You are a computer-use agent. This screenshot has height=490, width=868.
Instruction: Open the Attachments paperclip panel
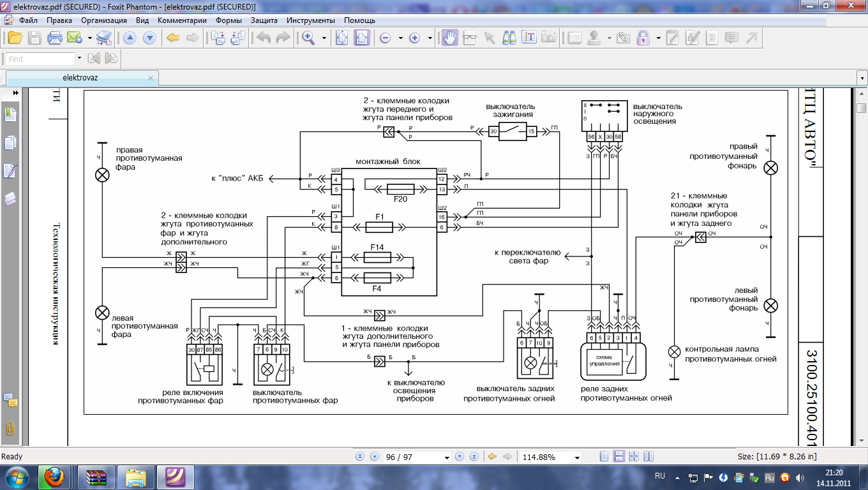pos(10,428)
